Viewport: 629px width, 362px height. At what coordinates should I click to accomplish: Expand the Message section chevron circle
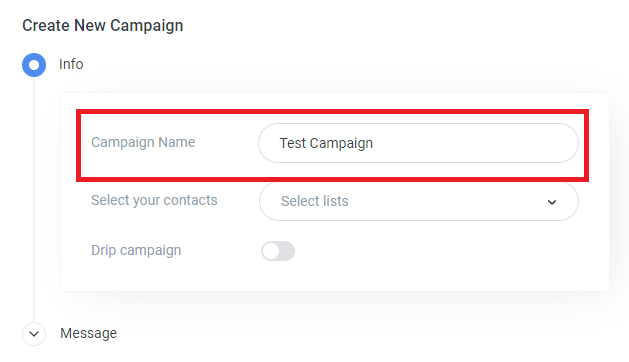pos(34,334)
